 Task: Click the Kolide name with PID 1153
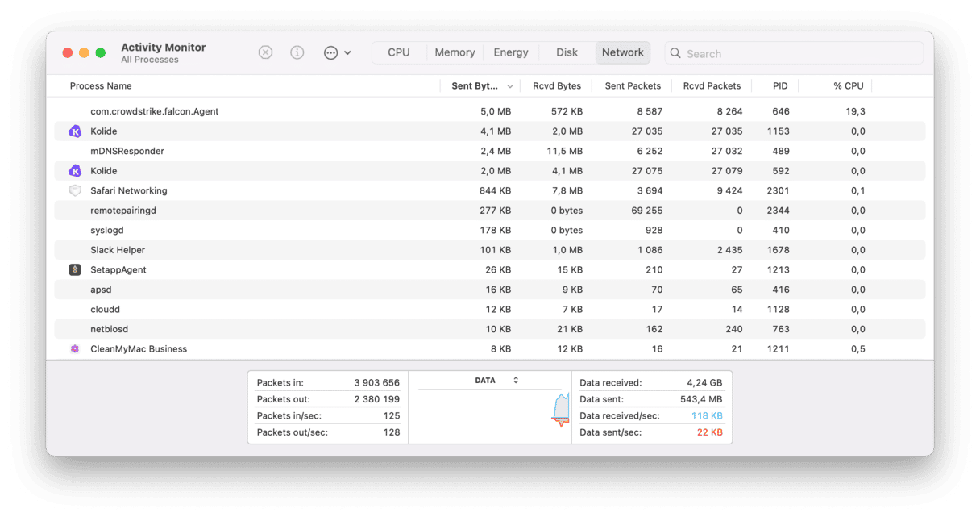tap(104, 131)
